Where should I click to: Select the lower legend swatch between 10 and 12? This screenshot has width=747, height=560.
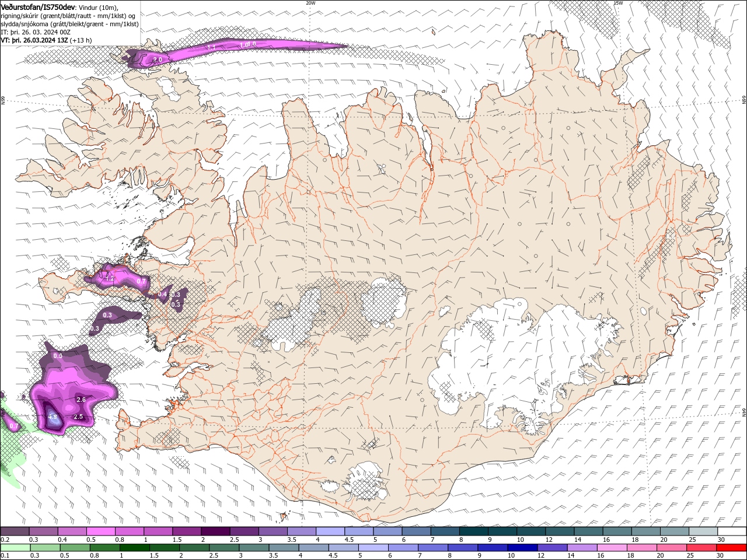[522, 548]
